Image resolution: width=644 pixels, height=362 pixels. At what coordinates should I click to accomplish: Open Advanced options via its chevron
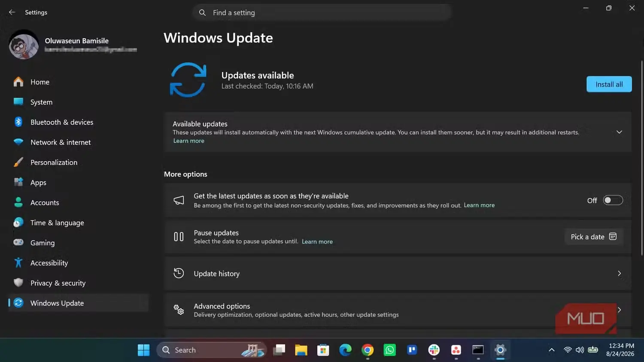pyautogui.click(x=619, y=310)
